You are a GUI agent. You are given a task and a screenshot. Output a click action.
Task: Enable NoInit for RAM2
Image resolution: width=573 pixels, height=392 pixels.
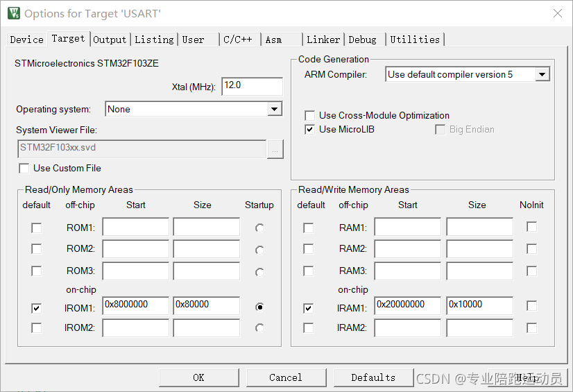[531, 249]
